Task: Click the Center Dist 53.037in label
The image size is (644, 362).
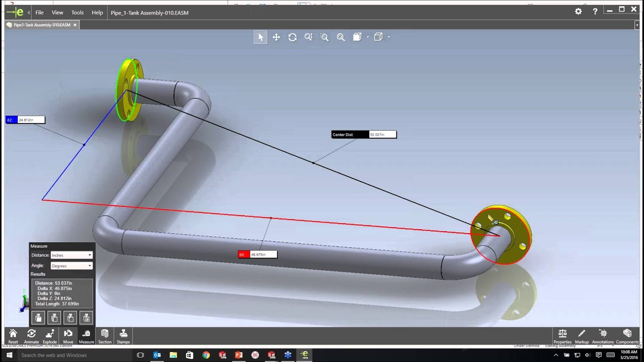Action: pos(364,135)
